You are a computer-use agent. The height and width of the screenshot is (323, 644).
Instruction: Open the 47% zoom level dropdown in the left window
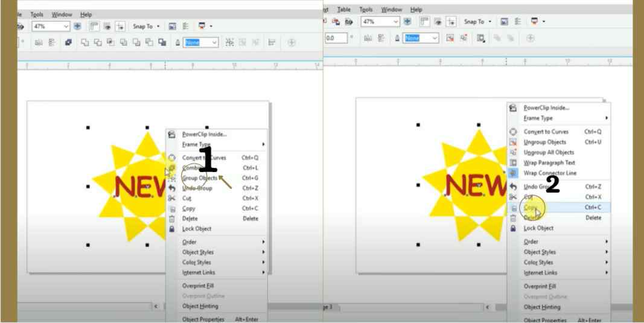tap(66, 27)
